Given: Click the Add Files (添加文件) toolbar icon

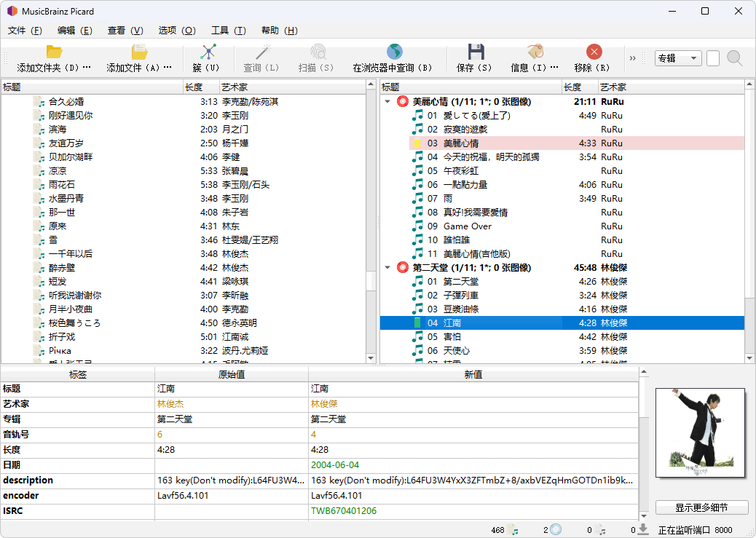Looking at the screenshot, I should pos(139,52).
